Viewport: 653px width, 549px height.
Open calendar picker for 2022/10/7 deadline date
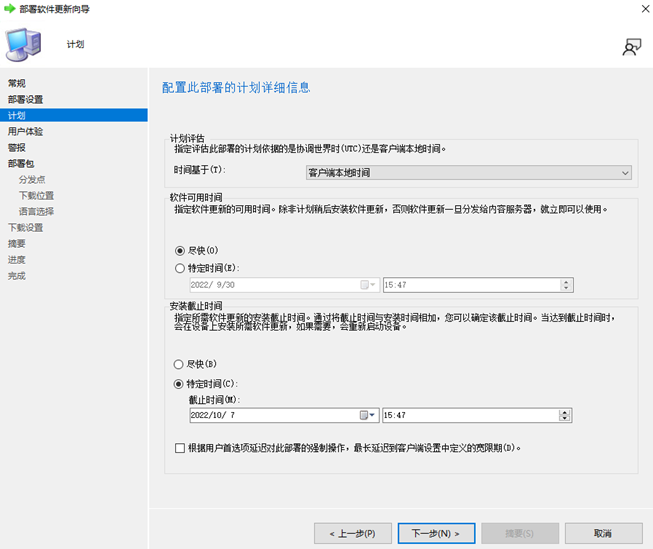(367, 415)
